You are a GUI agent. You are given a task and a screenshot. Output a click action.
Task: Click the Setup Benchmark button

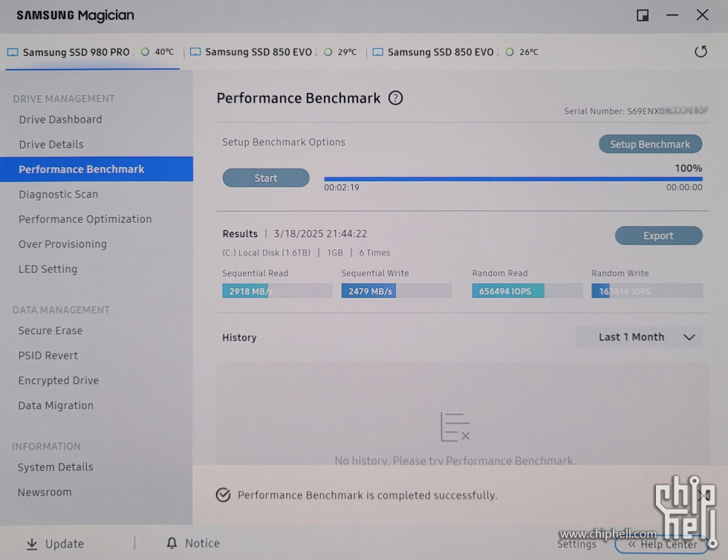point(650,144)
